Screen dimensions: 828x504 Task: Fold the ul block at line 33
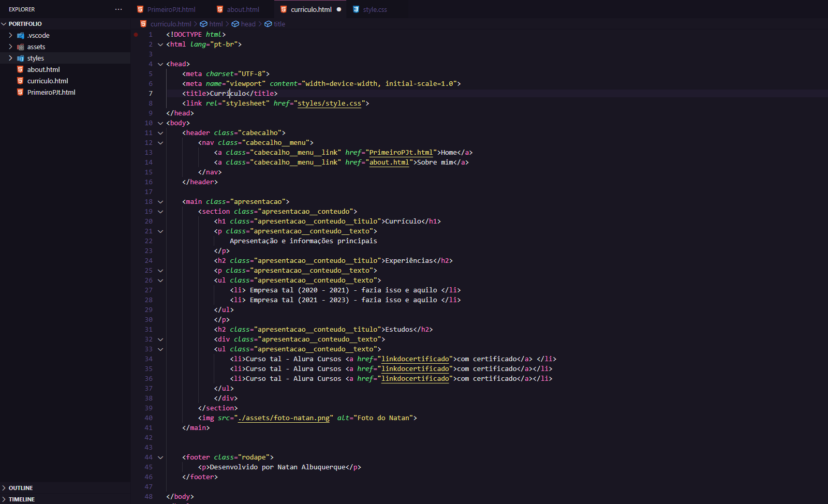[x=160, y=349]
